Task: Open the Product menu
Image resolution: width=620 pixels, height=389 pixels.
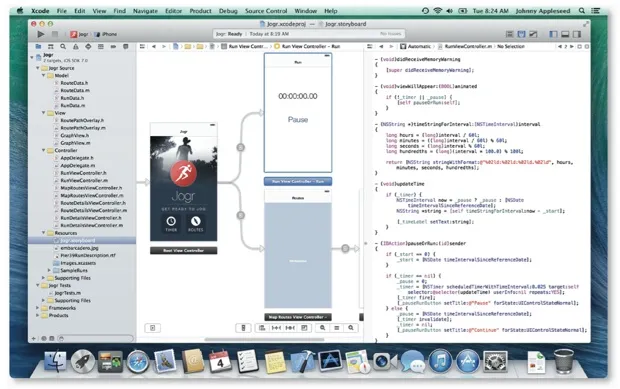Action: [200, 11]
